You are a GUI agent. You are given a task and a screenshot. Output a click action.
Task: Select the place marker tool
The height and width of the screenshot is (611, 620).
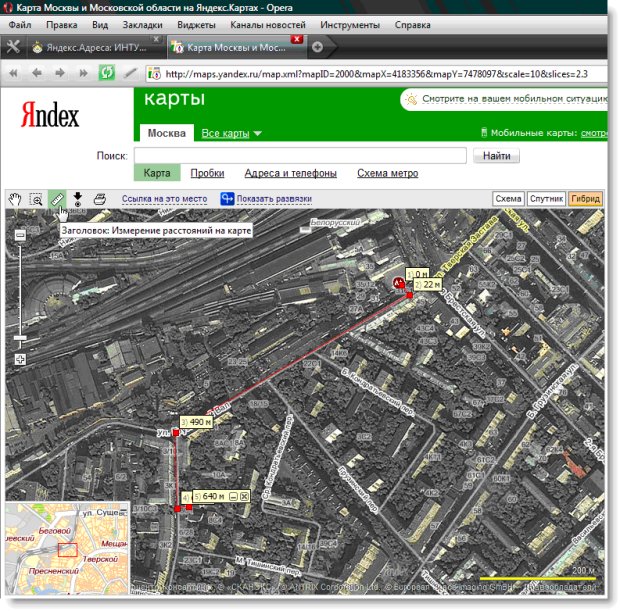78,199
